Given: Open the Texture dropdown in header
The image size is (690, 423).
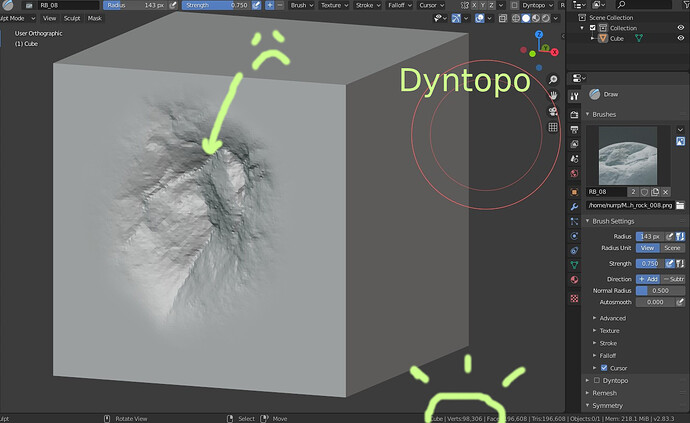Looking at the screenshot, I should tap(334, 5).
